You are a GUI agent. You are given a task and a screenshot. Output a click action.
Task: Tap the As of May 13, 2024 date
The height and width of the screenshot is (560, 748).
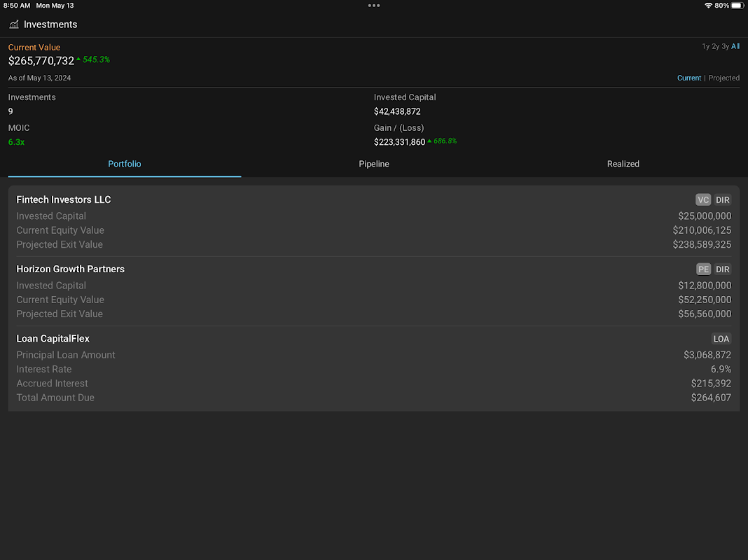[x=40, y=78]
